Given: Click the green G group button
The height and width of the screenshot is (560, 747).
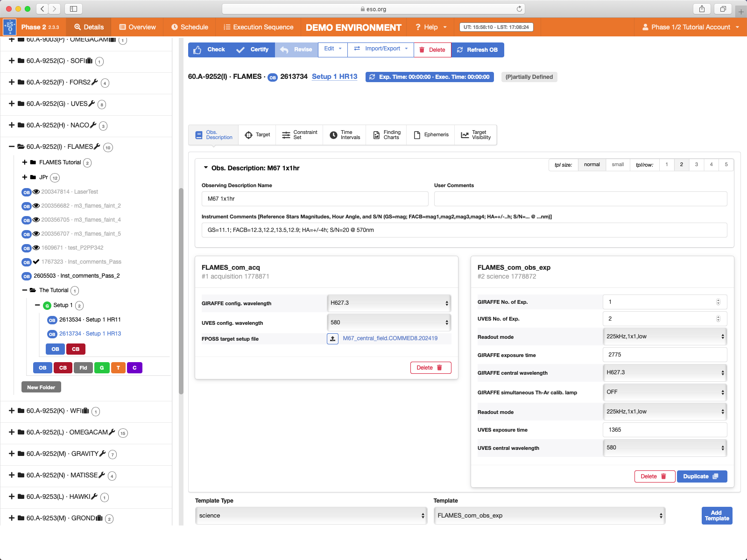Looking at the screenshot, I should [x=102, y=368].
